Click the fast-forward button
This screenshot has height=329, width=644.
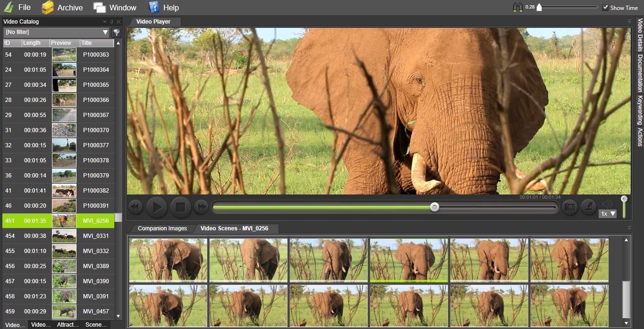201,207
